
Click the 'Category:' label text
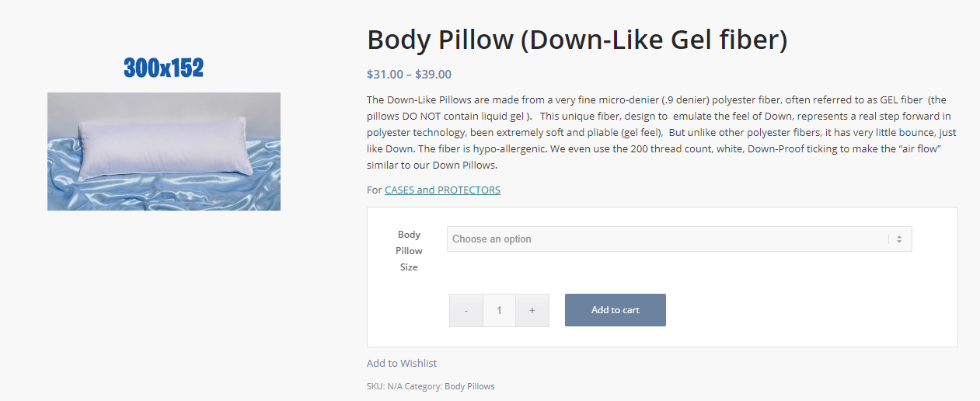pos(424,386)
